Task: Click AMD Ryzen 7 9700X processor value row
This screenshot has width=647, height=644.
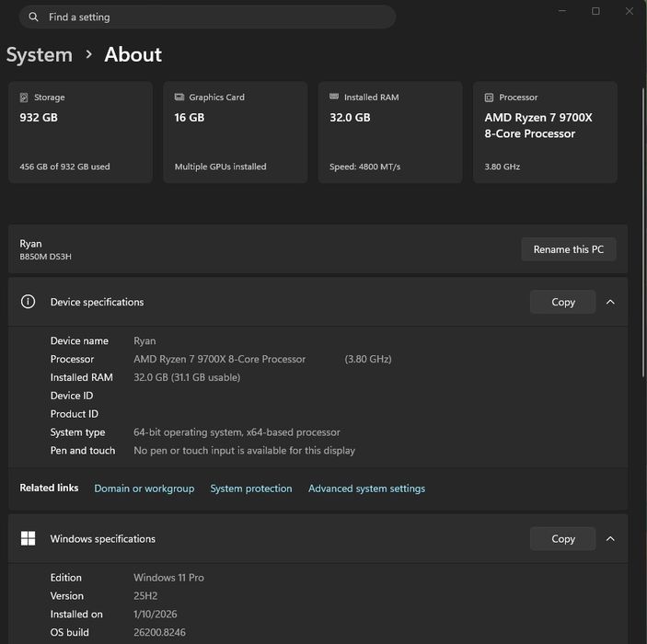Action: click(220, 359)
